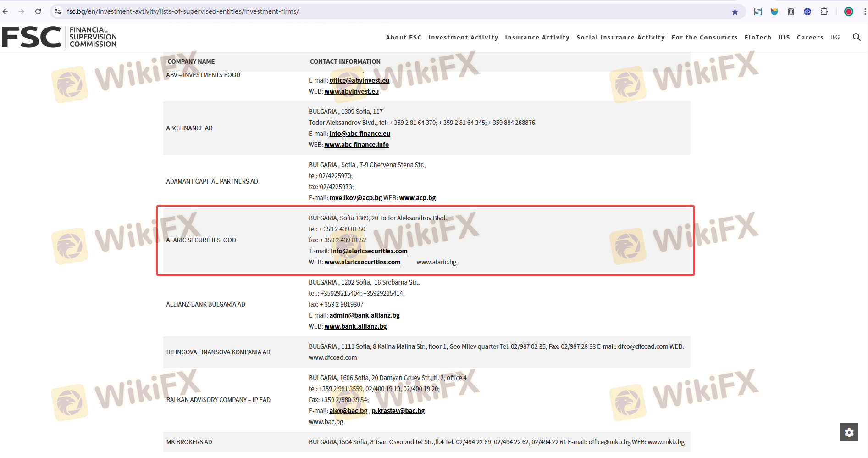
Task: Click www.dfcoad.com text in Dilingova row
Action: pos(332,357)
